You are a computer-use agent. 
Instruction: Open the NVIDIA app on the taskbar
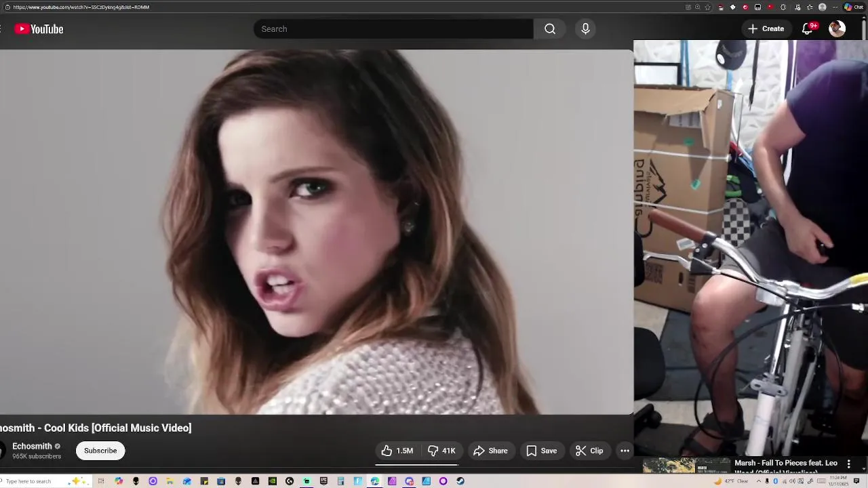[272, 481]
